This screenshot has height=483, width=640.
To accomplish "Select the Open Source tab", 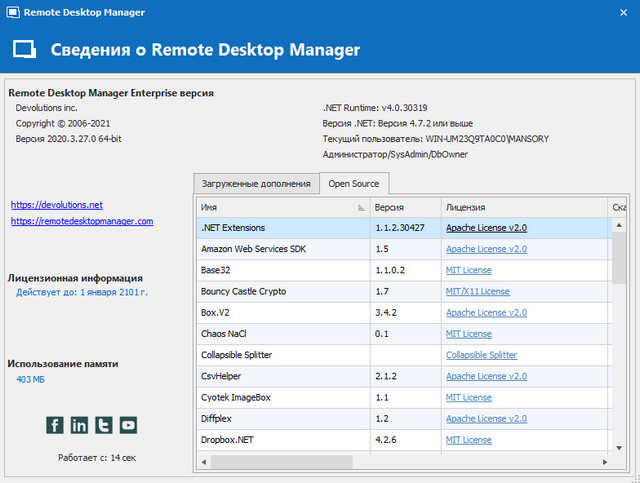I will tap(353, 184).
